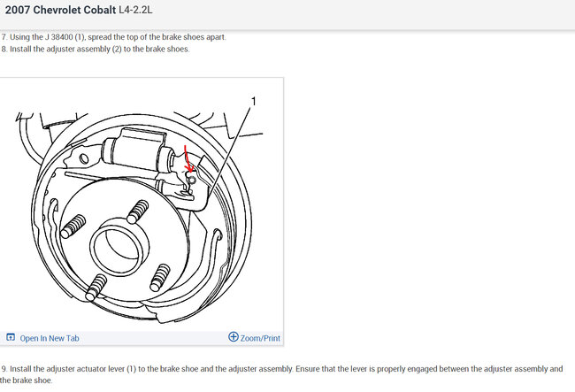Click step 9 about the adjuster actuator lever
The height and width of the screenshot is (392, 575).
(x=281, y=374)
